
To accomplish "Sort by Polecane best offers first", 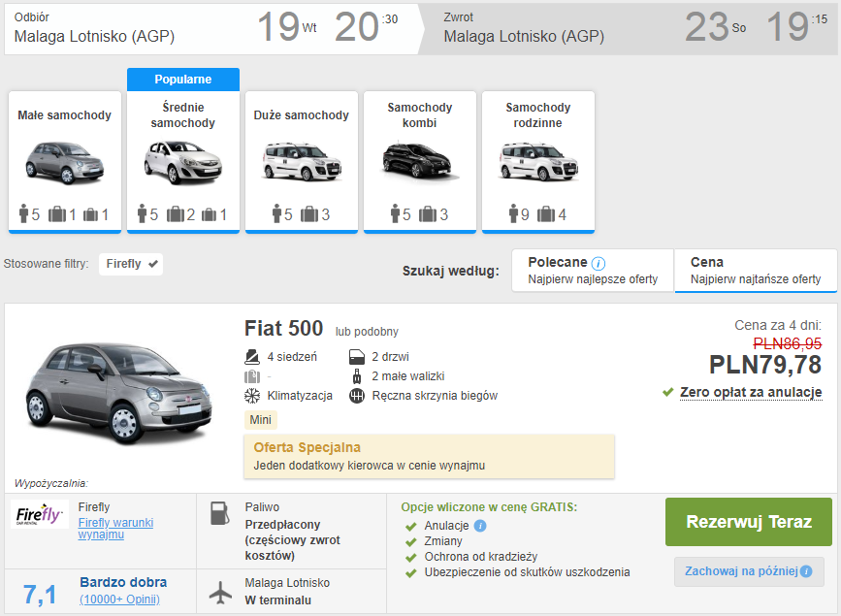I will coord(593,271).
